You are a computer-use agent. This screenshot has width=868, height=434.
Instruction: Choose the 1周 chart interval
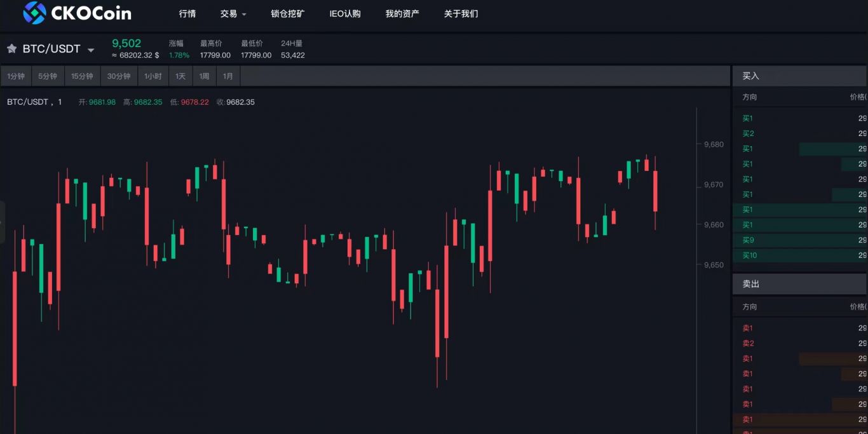204,76
